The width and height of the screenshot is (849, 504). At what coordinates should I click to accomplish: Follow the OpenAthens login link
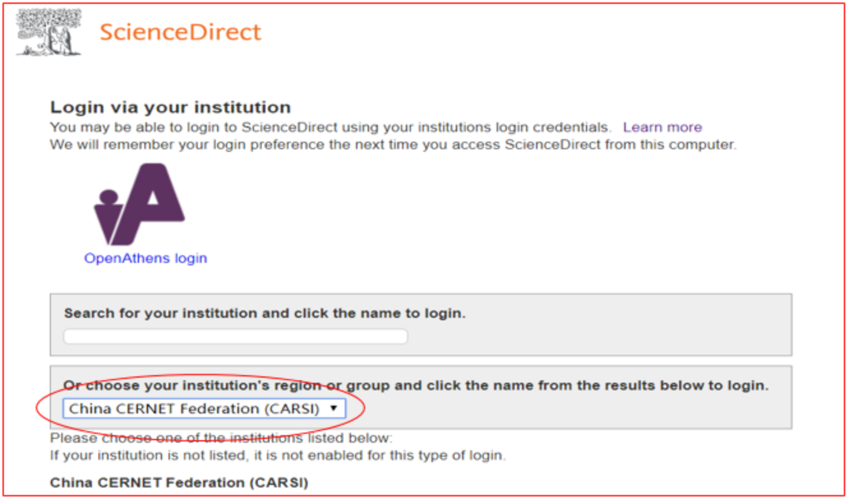point(146,258)
